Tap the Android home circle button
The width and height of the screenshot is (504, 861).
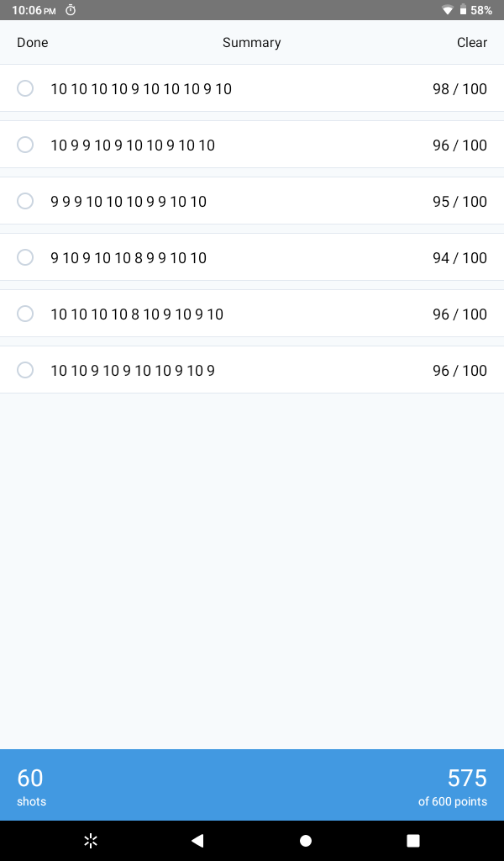tap(306, 840)
